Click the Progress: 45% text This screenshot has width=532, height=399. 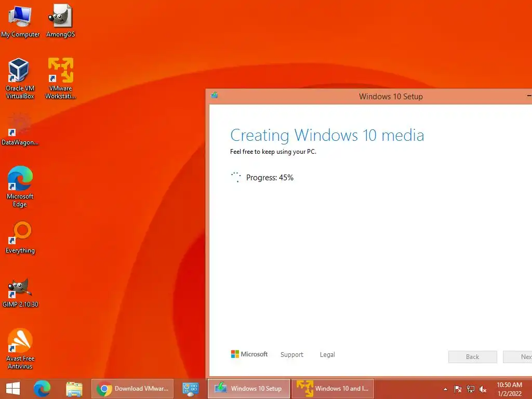click(270, 178)
